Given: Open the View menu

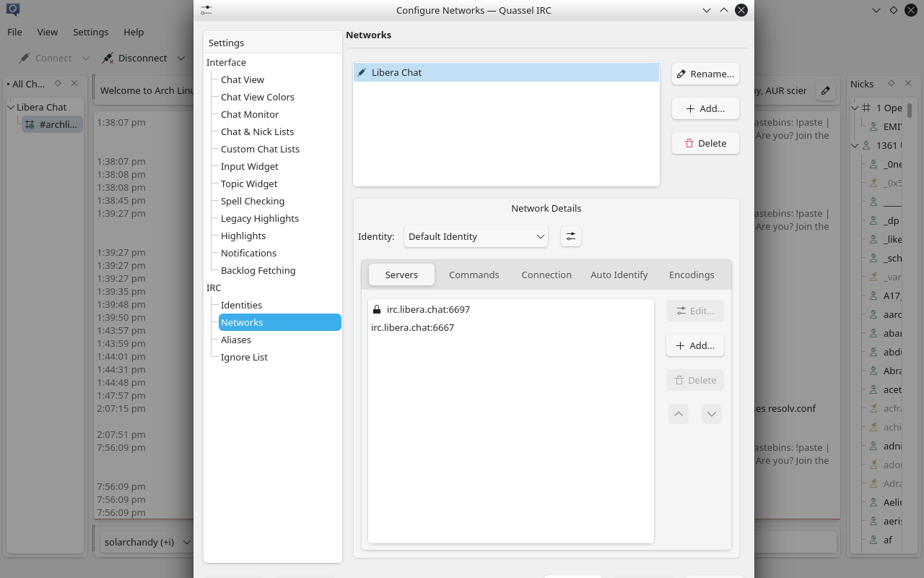Looking at the screenshot, I should pyautogui.click(x=48, y=32).
